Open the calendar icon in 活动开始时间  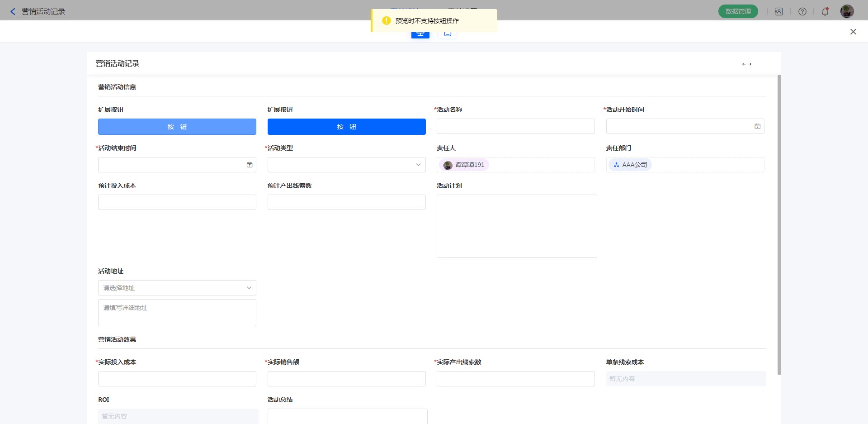[757, 127]
